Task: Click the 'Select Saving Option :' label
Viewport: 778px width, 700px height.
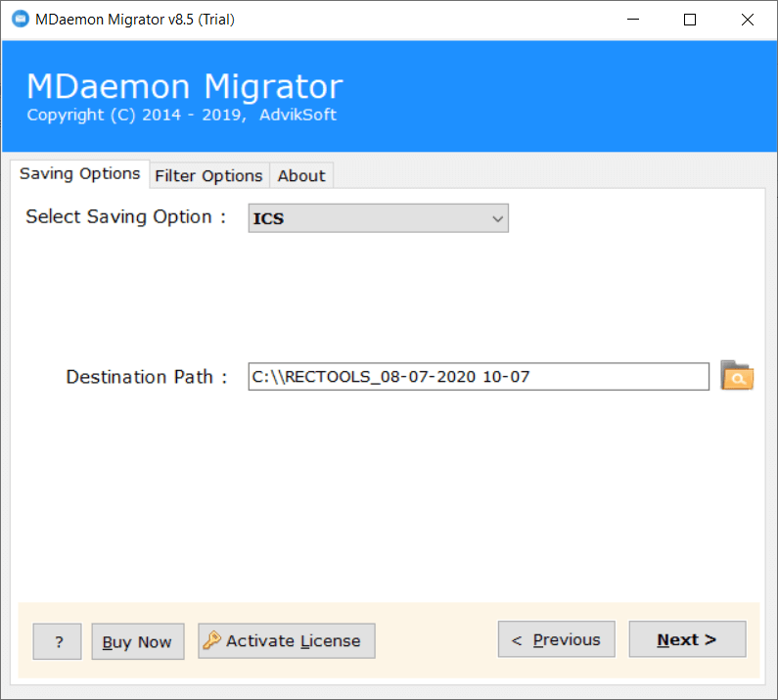Action: pyautogui.click(x=126, y=217)
